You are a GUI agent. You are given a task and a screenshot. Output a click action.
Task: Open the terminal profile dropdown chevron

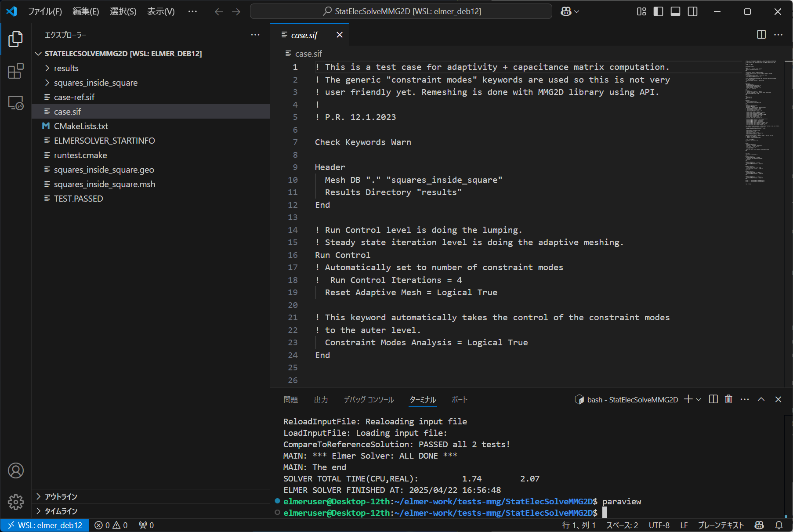(698, 399)
